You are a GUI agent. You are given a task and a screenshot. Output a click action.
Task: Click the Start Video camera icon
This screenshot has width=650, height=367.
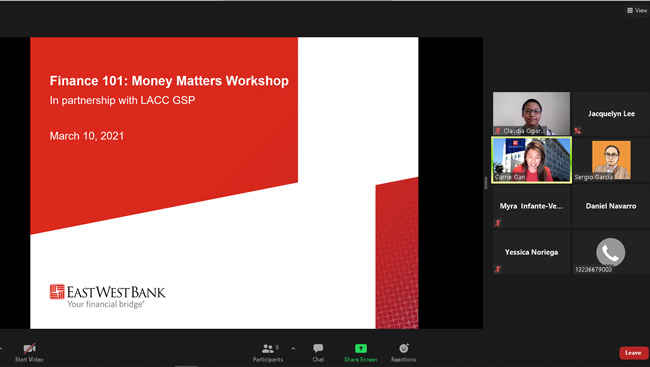coord(29,348)
